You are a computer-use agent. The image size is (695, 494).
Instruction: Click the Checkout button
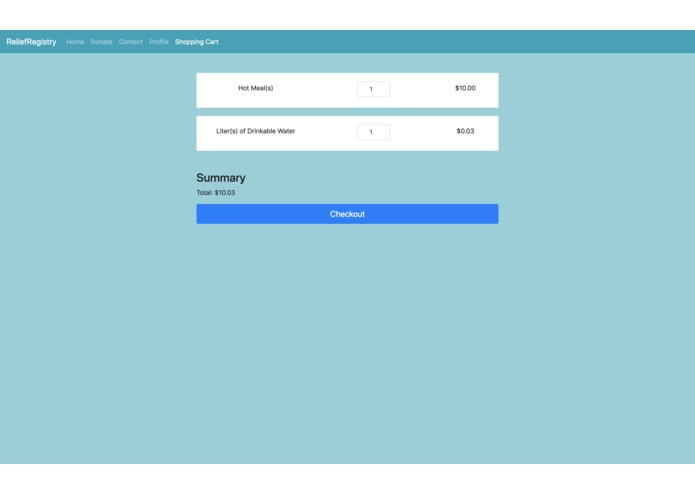[347, 214]
